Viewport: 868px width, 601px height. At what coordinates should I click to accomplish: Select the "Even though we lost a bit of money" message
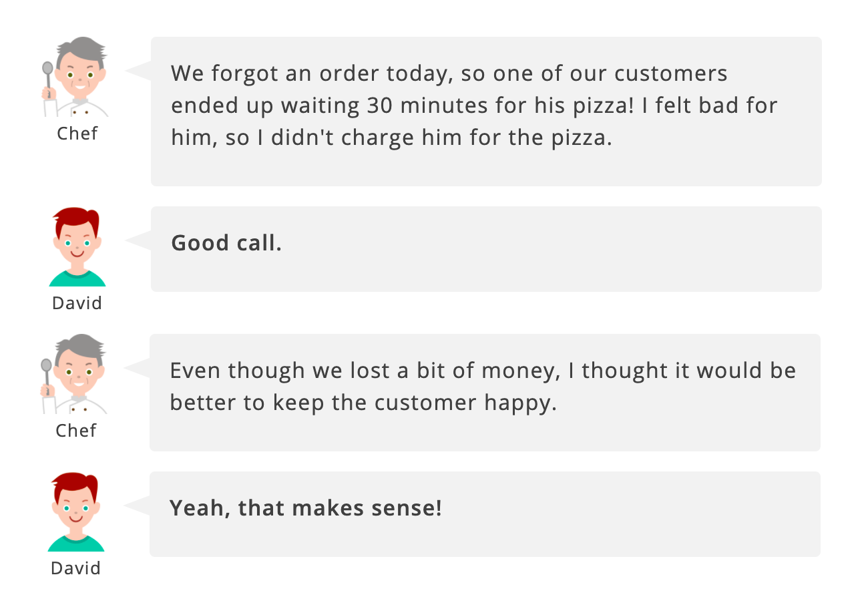point(482,387)
